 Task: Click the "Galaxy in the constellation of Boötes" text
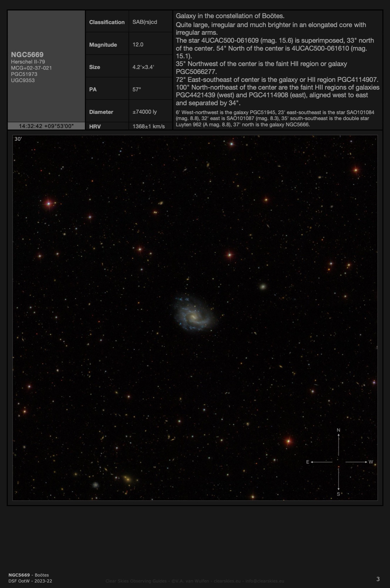coord(230,16)
